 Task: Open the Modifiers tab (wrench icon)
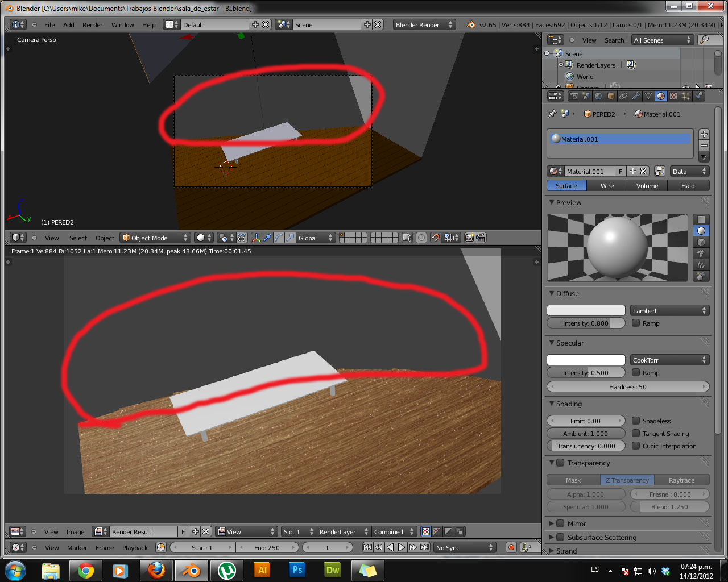(636, 96)
